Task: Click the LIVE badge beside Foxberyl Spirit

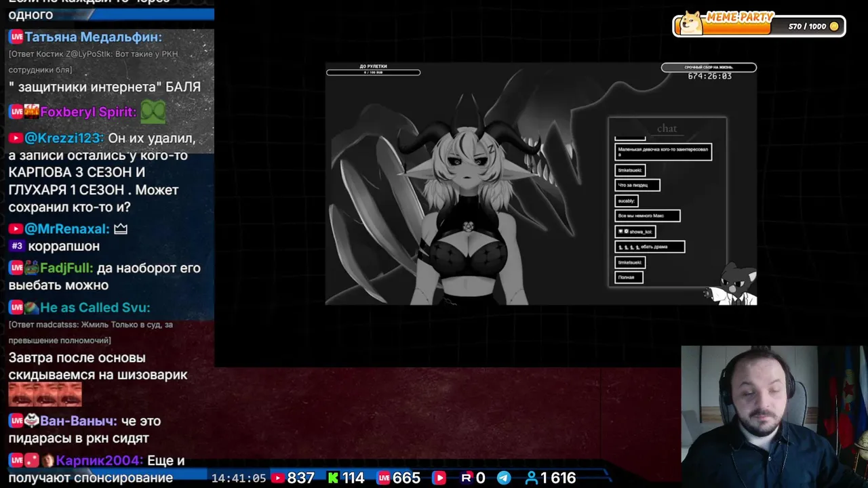Action: point(16,112)
